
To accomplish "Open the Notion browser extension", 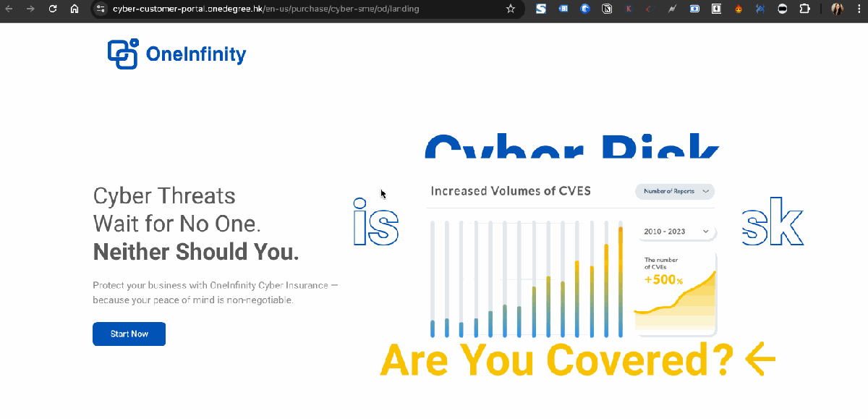I will [x=608, y=9].
